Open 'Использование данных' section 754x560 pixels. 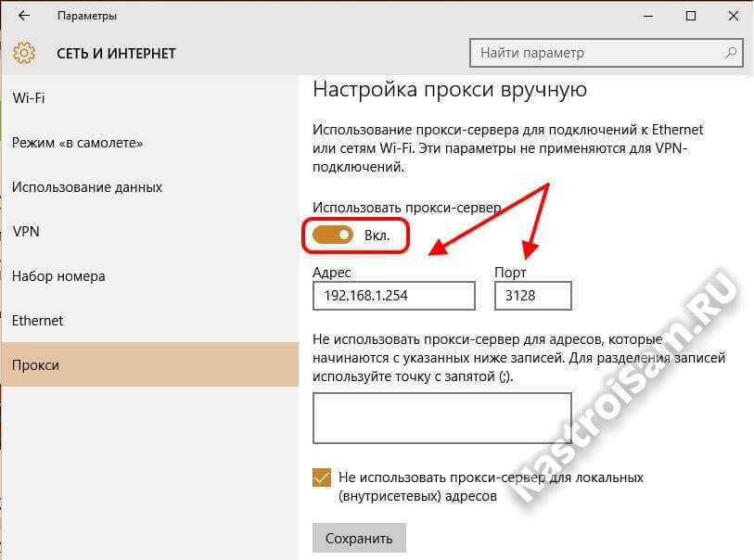click(149, 187)
